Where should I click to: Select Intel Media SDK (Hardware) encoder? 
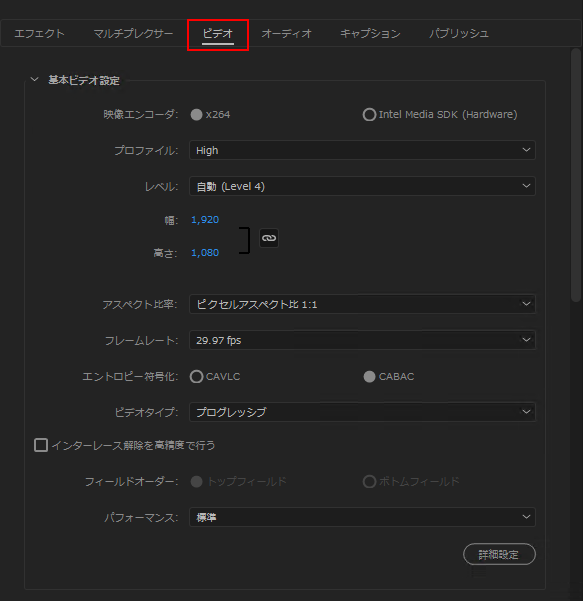[x=369, y=115]
